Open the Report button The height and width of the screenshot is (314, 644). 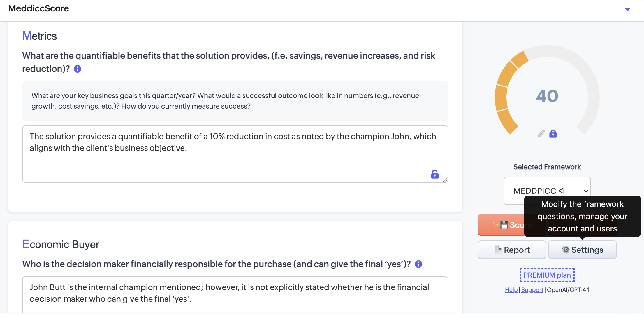click(x=512, y=250)
